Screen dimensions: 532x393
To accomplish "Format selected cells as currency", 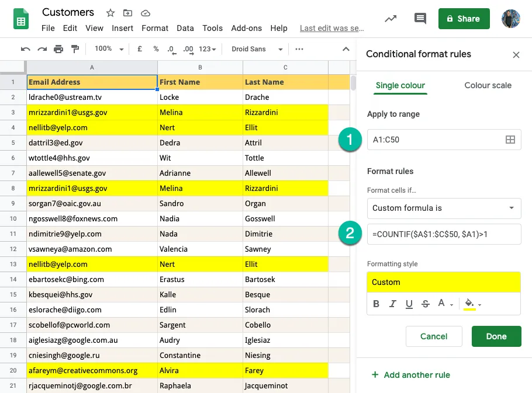I will tap(139, 49).
